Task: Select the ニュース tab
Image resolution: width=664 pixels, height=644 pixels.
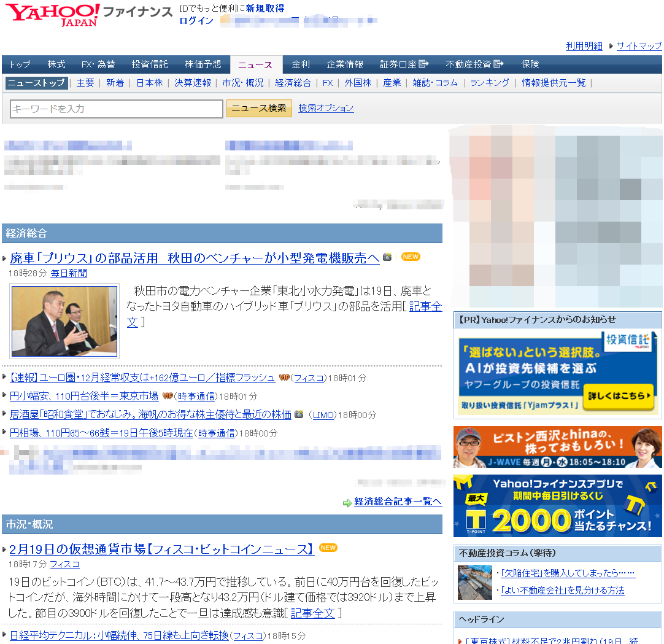Action: [256, 65]
